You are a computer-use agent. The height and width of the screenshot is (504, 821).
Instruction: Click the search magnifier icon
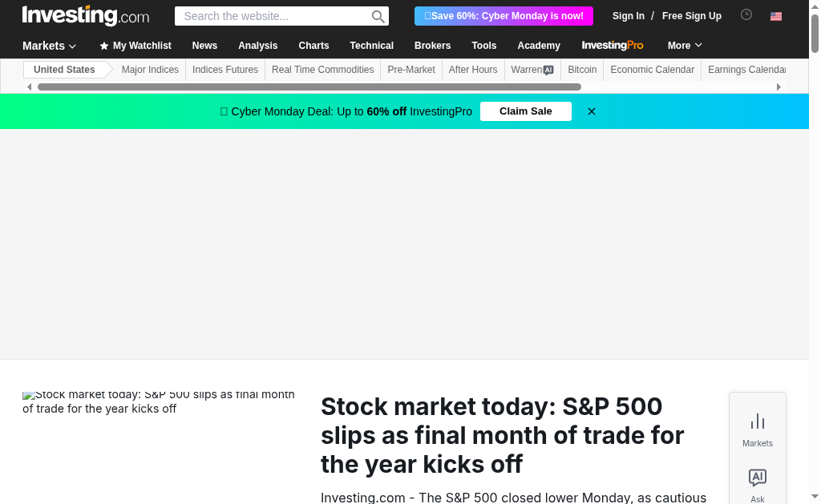point(378,16)
